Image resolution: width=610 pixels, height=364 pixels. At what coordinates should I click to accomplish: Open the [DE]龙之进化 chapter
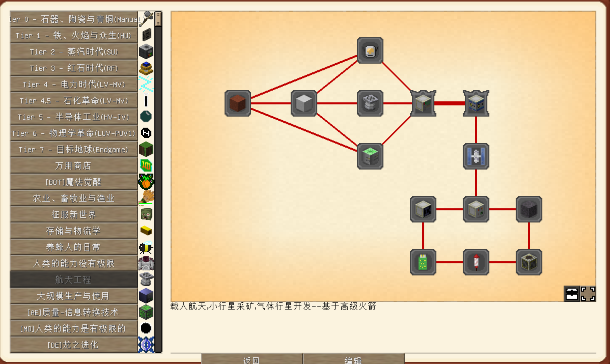pyautogui.click(x=74, y=345)
